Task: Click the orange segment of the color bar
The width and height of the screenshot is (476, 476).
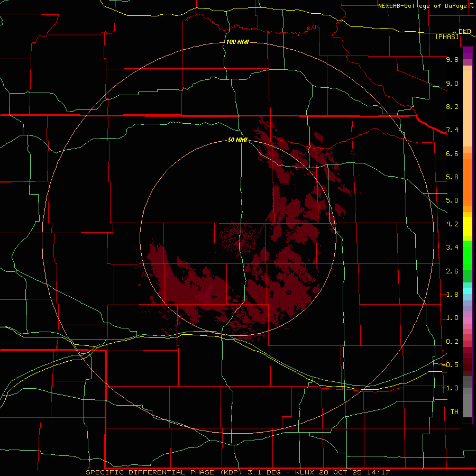Action: pyautogui.click(x=467, y=183)
